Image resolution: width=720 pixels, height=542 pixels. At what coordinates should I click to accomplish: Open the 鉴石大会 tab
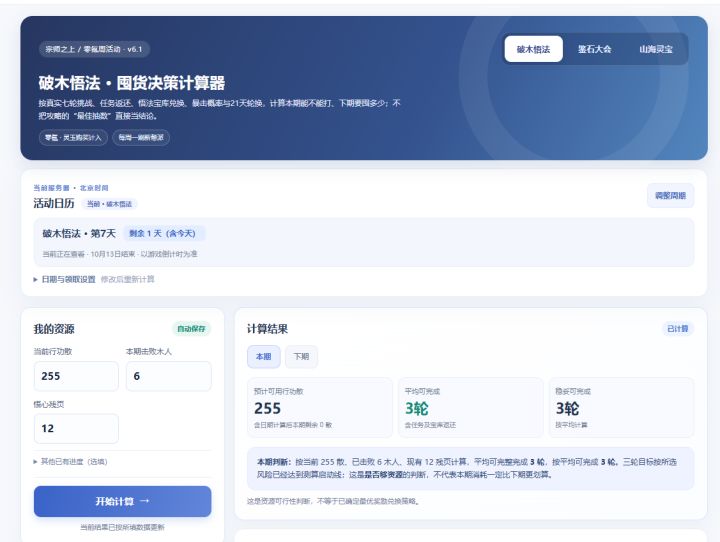[594, 49]
